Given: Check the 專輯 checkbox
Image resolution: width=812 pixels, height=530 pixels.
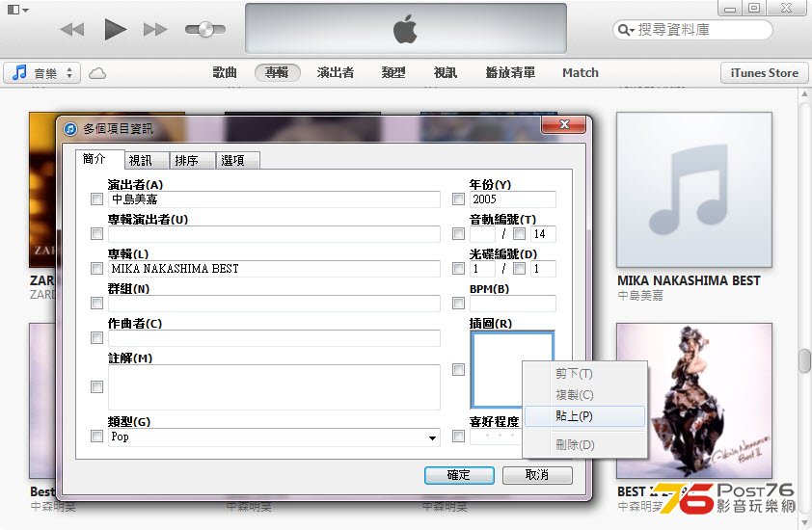Looking at the screenshot, I should click(96, 269).
